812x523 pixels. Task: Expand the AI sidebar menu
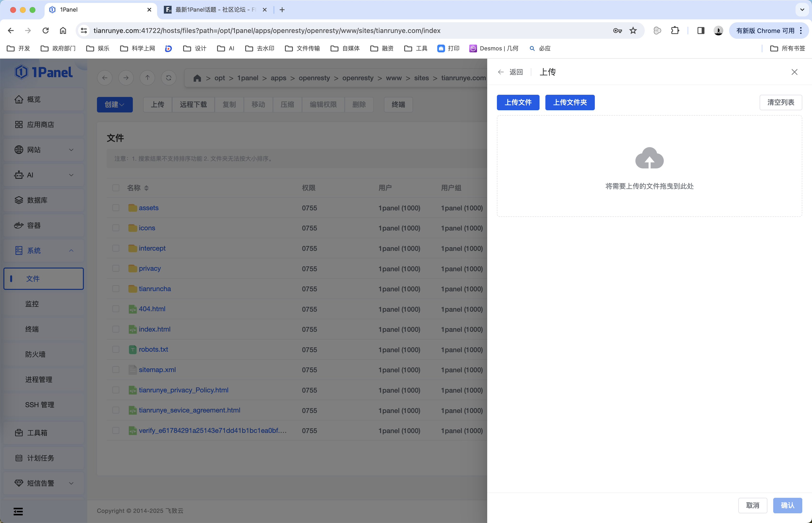pyautogui.click(x=44, y=175)
